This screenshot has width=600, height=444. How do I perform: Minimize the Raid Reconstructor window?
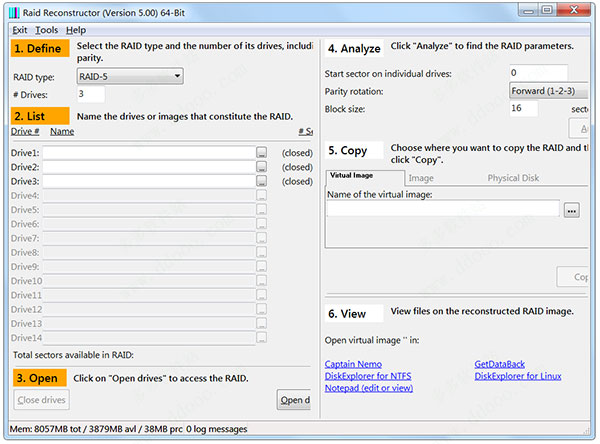(529, 10)
